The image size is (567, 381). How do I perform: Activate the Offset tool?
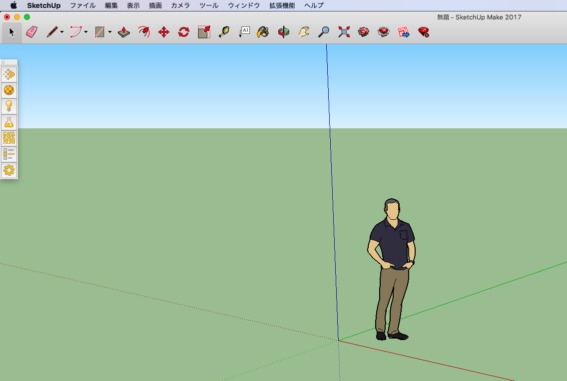pyautogui.click(x=144, y=32)
